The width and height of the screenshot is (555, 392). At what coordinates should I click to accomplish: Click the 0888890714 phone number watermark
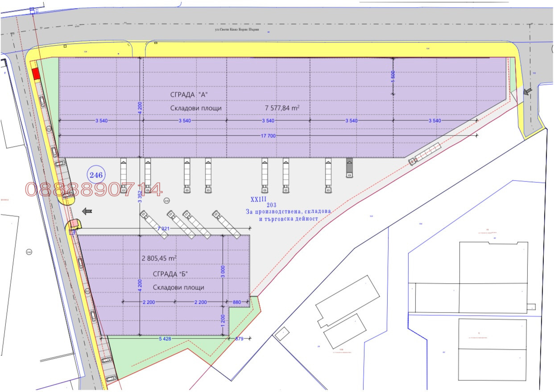94,190
